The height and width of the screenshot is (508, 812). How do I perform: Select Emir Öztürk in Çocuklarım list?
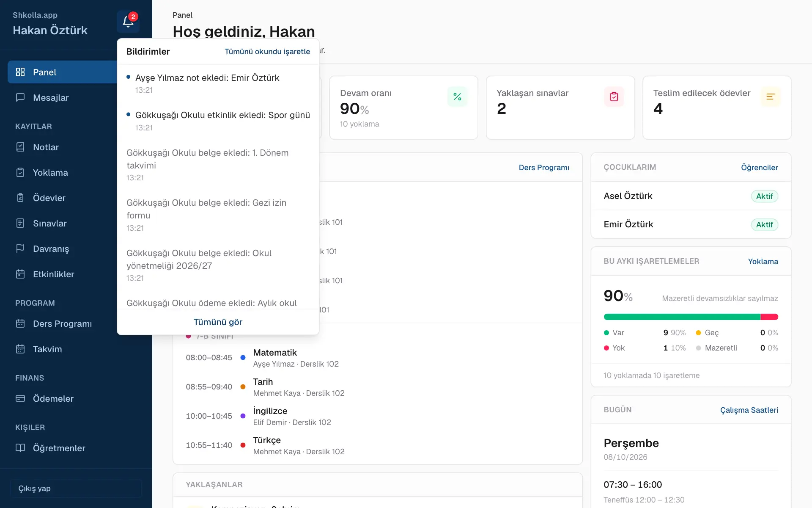tap(691, 224)
